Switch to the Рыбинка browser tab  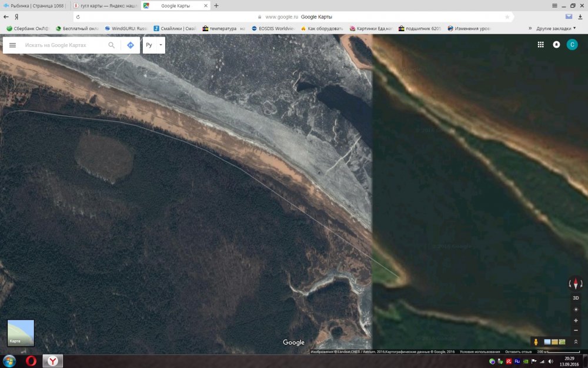click(x=34, y=5)
